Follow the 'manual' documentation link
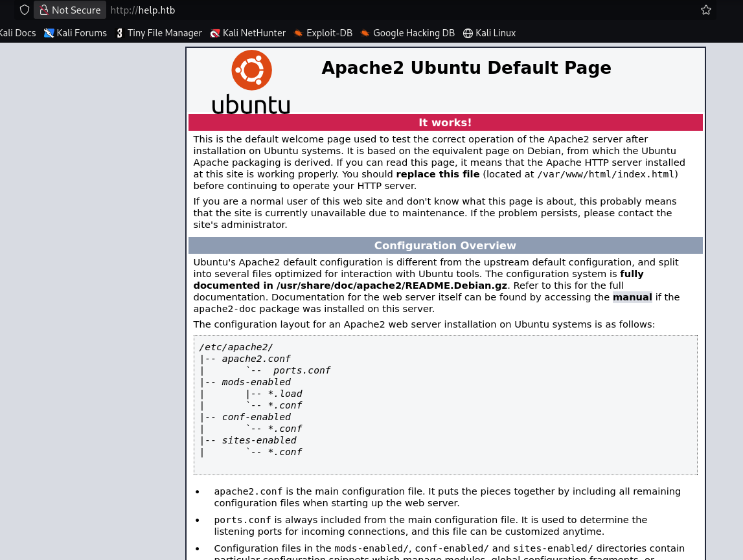Screen dimensions: 743x560 point(632,297)
